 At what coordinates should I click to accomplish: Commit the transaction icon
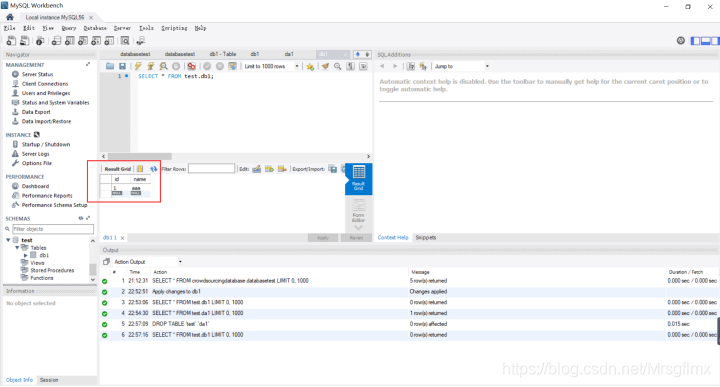coord(207,66)
